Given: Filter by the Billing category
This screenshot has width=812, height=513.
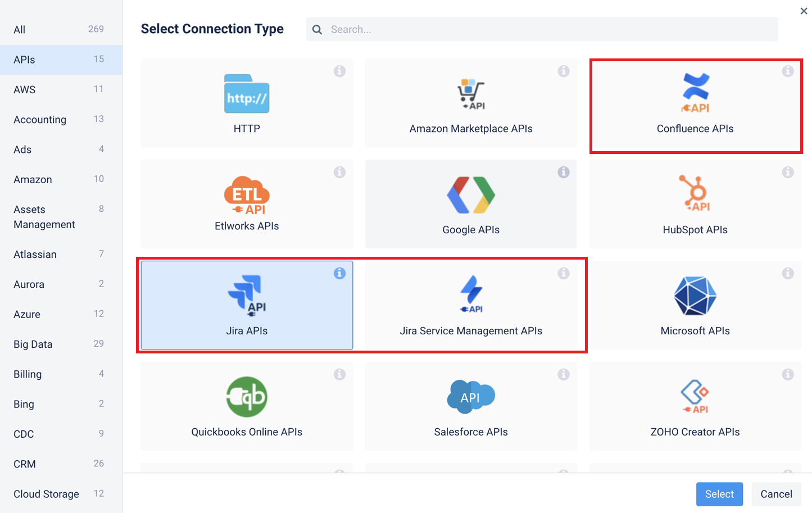Looking at the screenshot, I should point(61,374).
